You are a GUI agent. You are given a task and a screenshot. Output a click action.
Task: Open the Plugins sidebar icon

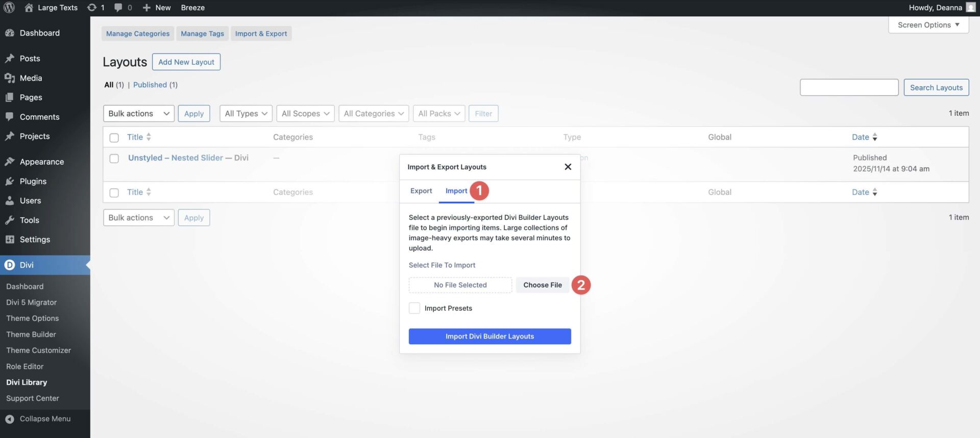[10, 182]
